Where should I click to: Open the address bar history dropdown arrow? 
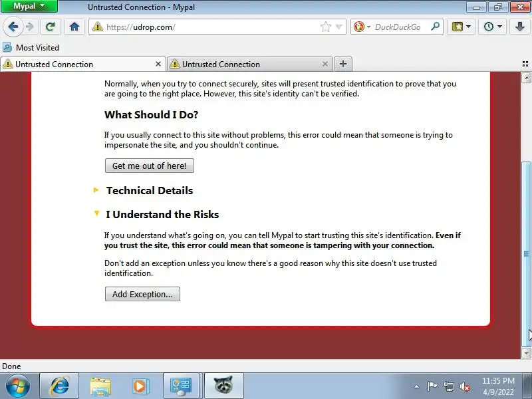point(338,27)
